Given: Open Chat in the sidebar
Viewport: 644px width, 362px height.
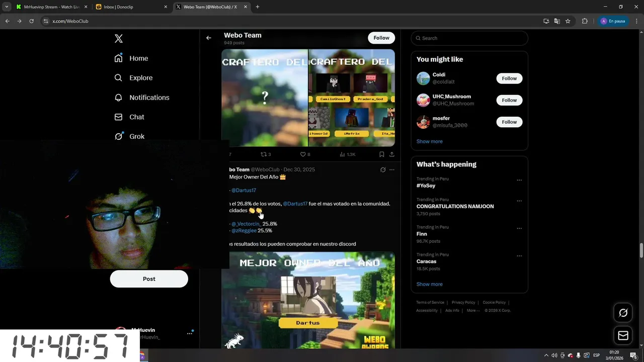Looking at the screenshot, I should click(x=129, y=117).
